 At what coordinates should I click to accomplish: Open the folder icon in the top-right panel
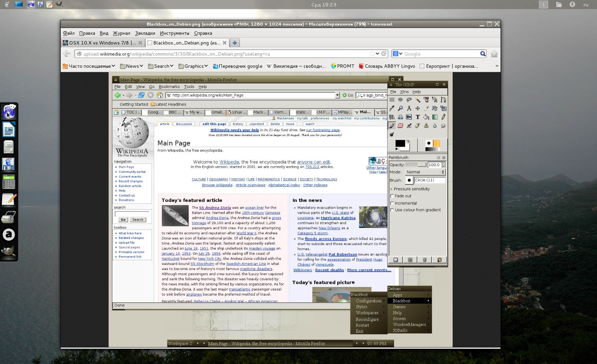pyautogui.click(x=559, y=5)
